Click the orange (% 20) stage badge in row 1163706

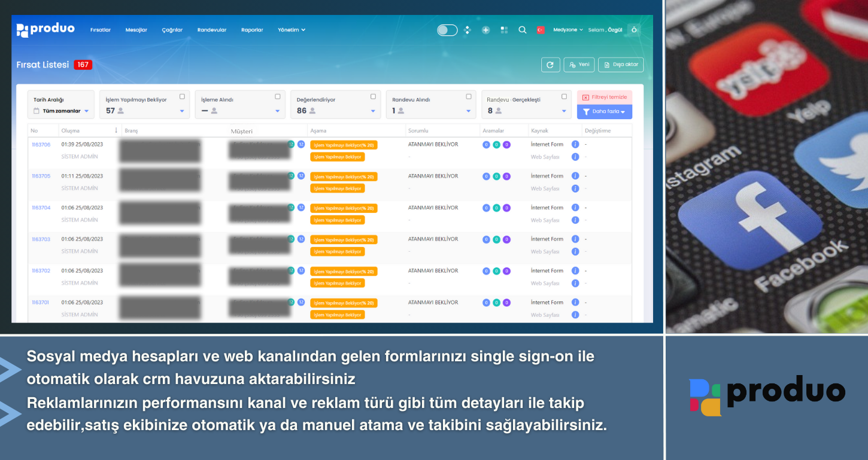[344, 145]
